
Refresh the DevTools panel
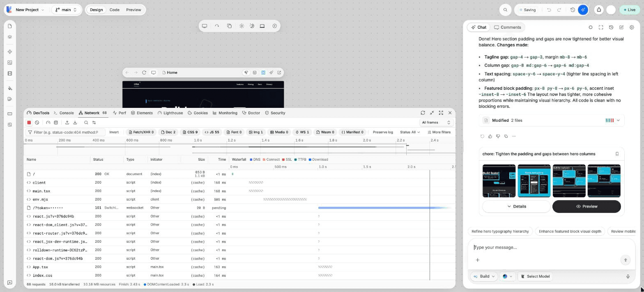click(423, 113)
